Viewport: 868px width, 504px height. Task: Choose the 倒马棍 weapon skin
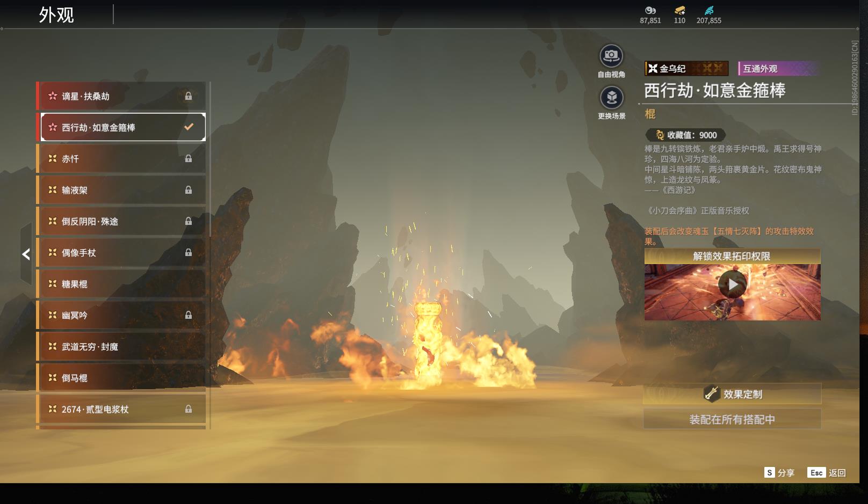pyautogui.click(x=122, y=378)
